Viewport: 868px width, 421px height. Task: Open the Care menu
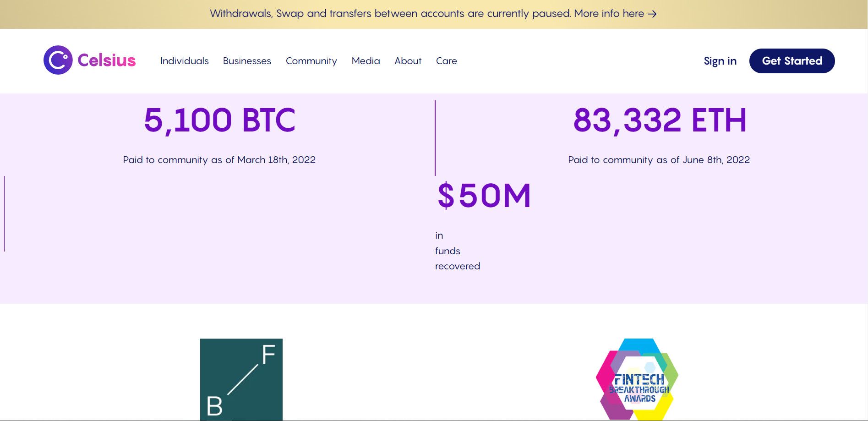pyautogui.click(x=447, y=61)
